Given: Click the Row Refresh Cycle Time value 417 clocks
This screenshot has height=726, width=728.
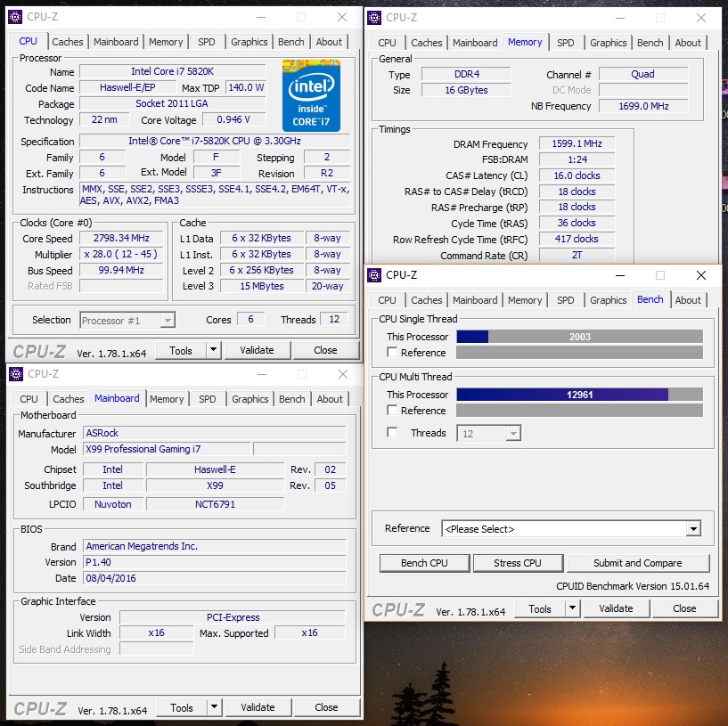Looking at the screenshot, I should pyautogui.click(x=577, y=239).
